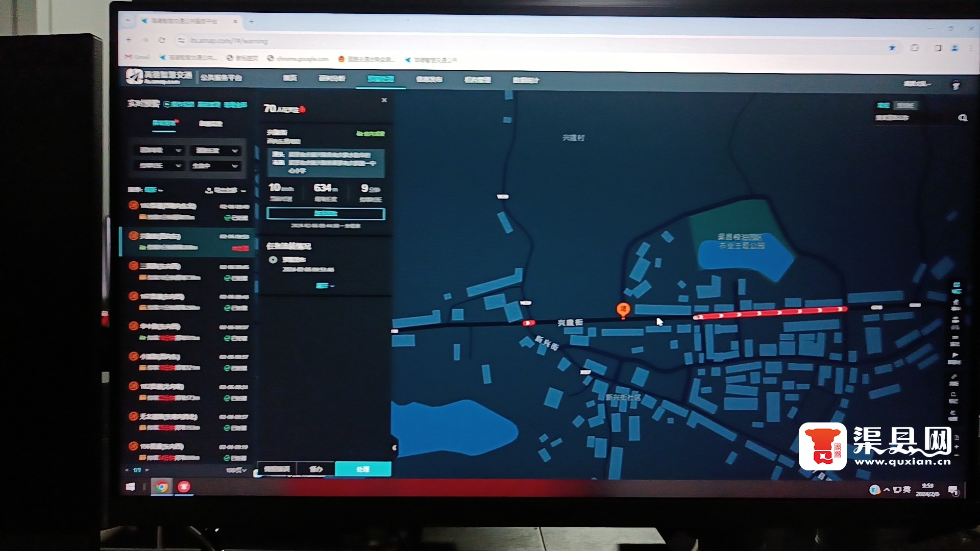Image resolution: width=980 pixels, height=551 pixels.
Task: Close the alert detail panel with X
Action: [384, 100]
